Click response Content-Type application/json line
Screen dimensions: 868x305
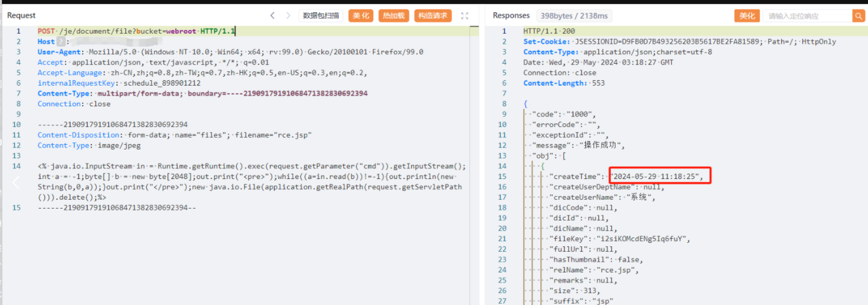(x=618, y=52)
